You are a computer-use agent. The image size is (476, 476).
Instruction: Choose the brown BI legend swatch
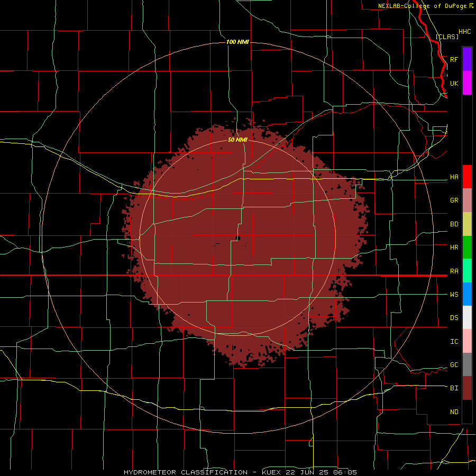pyautogui.click(x=467, y=388)
